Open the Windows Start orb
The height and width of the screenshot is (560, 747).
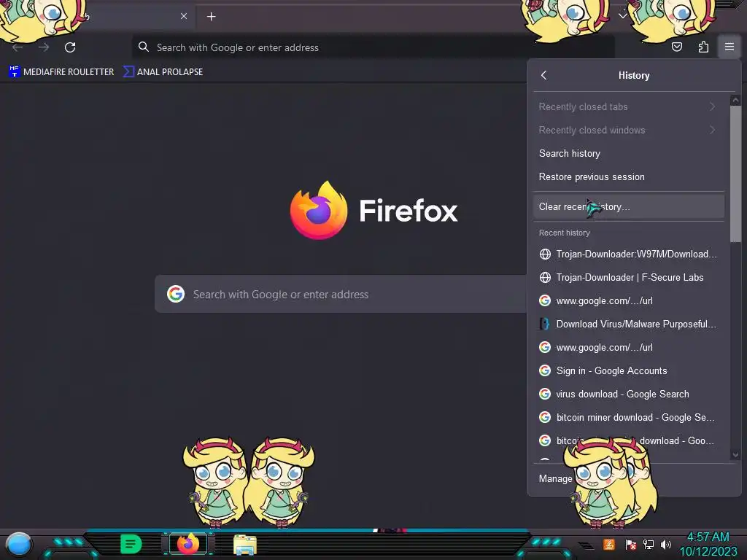tap(18, 545)
